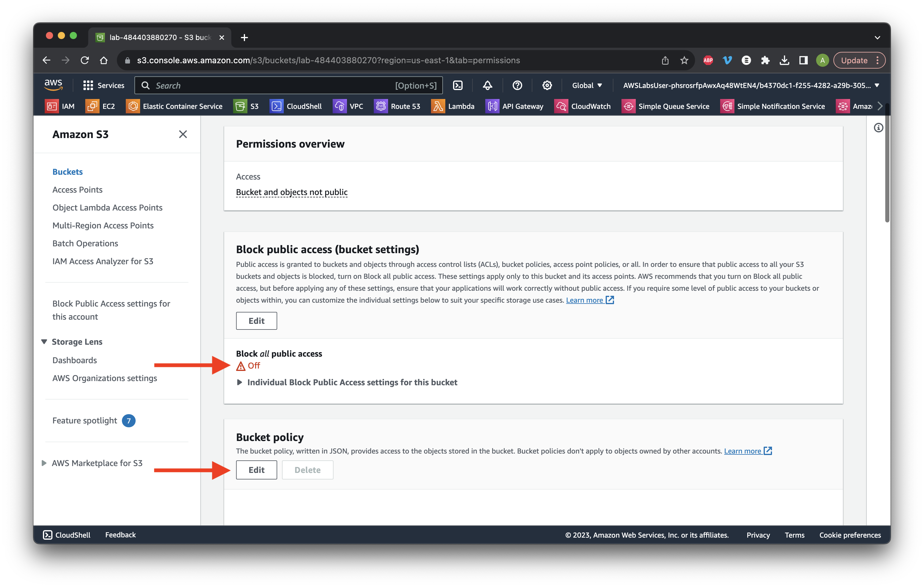Viewport: 924px width, 588px height.
Task: Edit the Block public access settings
Action: 256,321
